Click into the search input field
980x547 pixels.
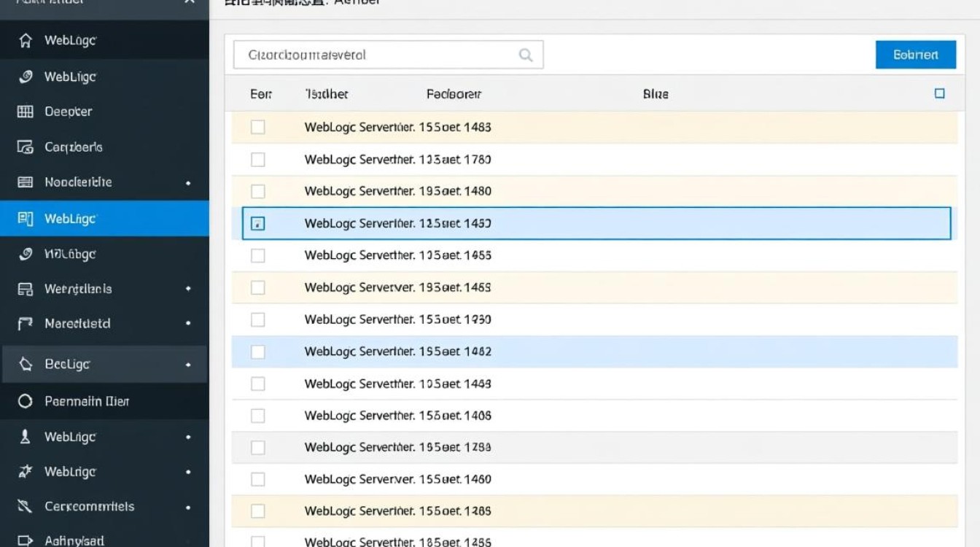[x=376, y=55]
